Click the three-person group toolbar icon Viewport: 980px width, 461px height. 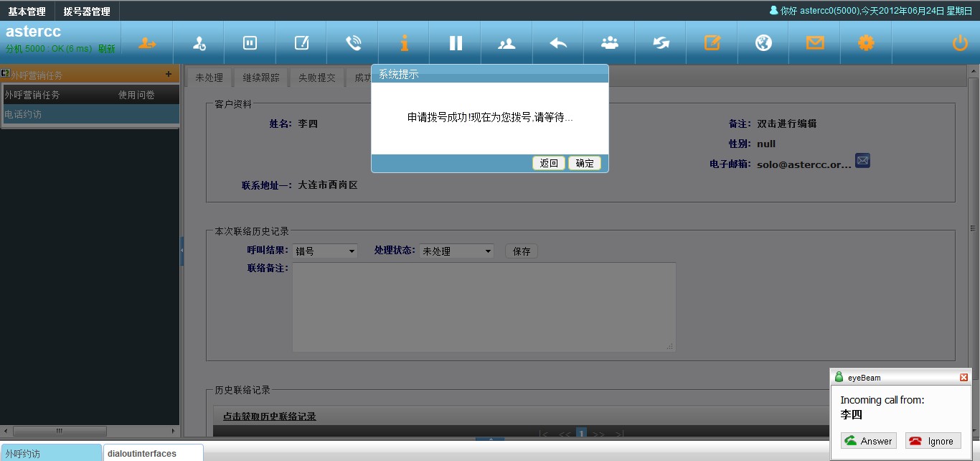click(x=610, y=43)
